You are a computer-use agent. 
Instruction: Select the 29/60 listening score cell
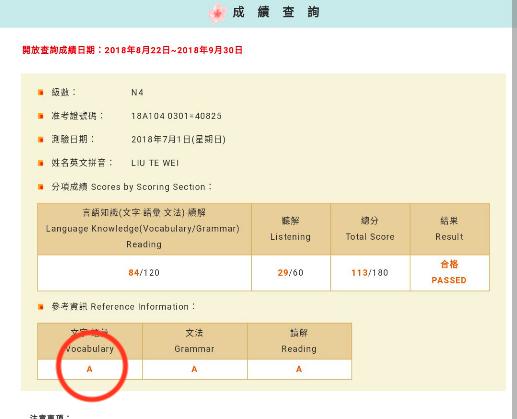click(x=291, y=273)
